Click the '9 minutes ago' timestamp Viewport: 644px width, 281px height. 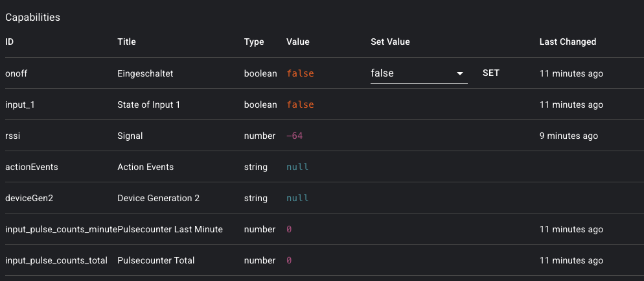[568, 136]
